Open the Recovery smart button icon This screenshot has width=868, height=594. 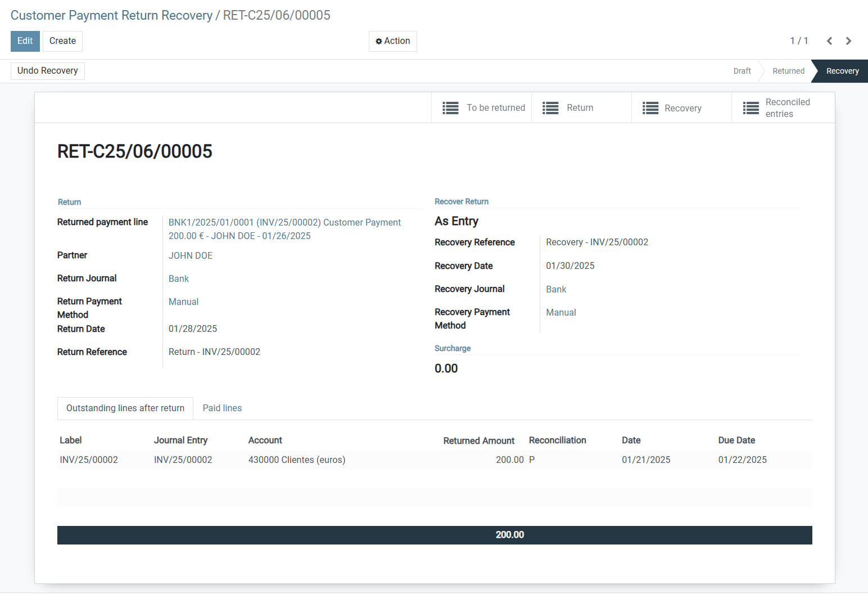pos(650,107)
